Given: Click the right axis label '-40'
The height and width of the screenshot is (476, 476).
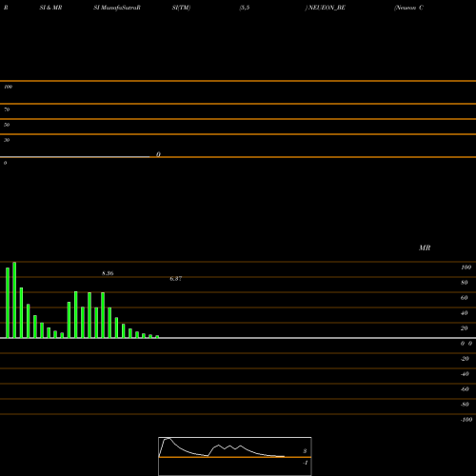Looking at the screenshot, I should (x=465, y=374).
